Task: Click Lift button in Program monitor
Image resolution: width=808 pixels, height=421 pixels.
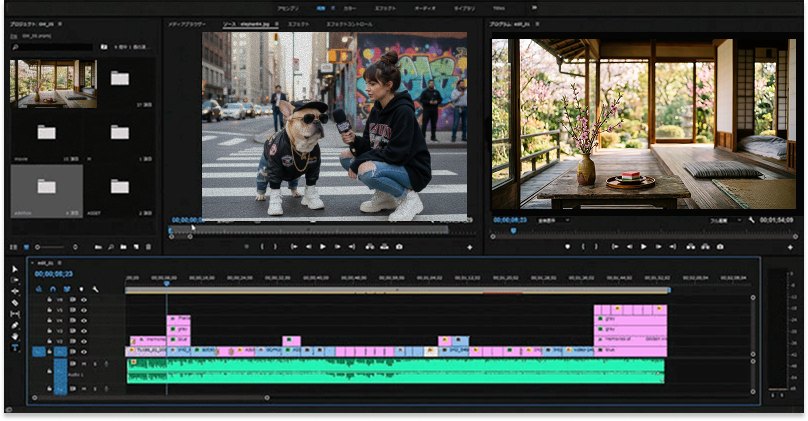Action: pyautogui.click(x=691, y=247)
